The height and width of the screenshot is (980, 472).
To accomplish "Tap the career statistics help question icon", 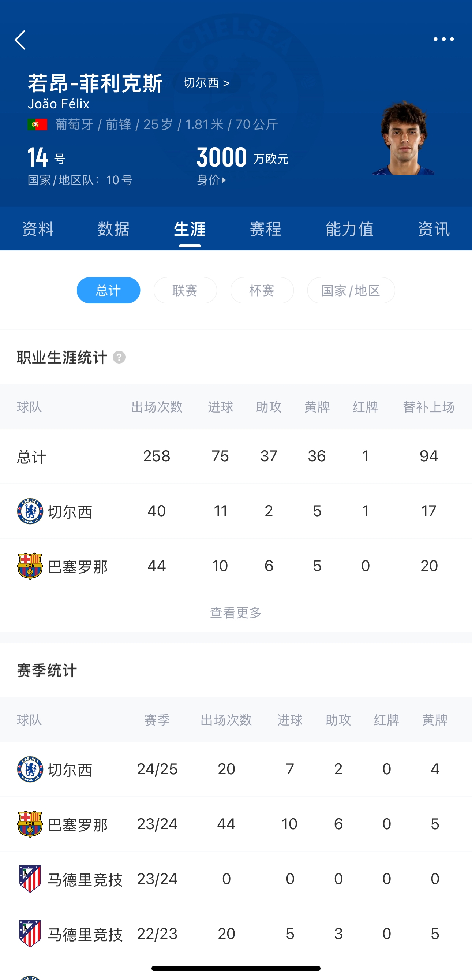I will tap(119, 357).
